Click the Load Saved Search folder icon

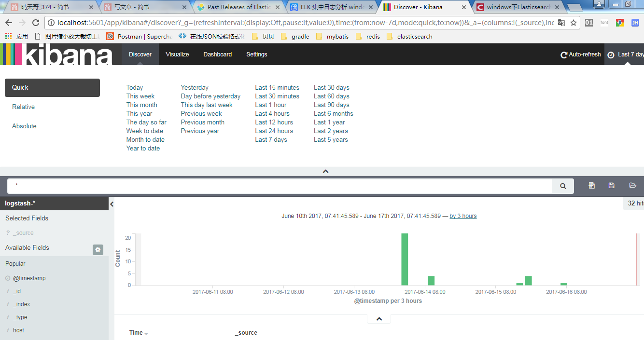(632, 185)
